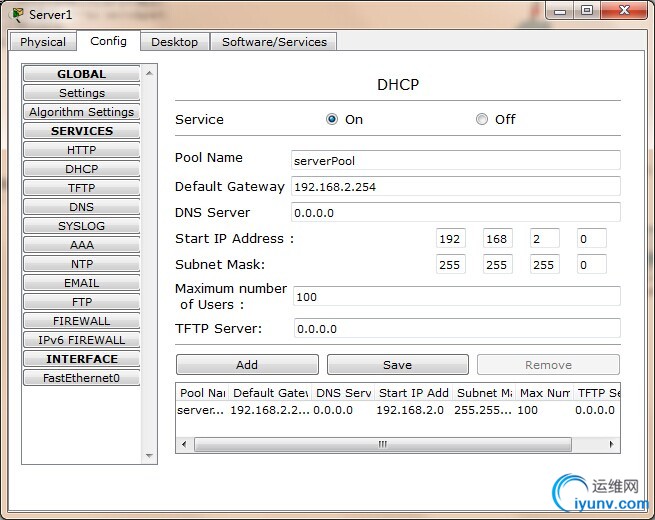Click Subnet Mask first octet field
Viewport: 655px width, 520px height.
tap(450, 264)
